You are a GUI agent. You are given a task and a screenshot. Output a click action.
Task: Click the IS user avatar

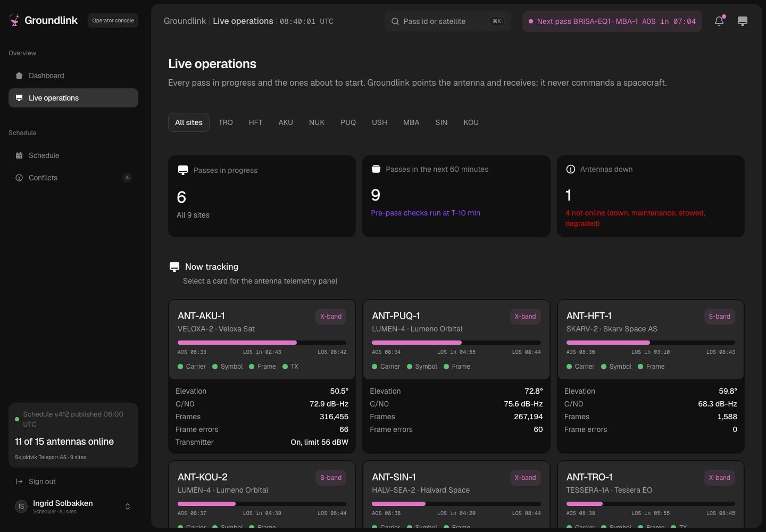point(21,506)
